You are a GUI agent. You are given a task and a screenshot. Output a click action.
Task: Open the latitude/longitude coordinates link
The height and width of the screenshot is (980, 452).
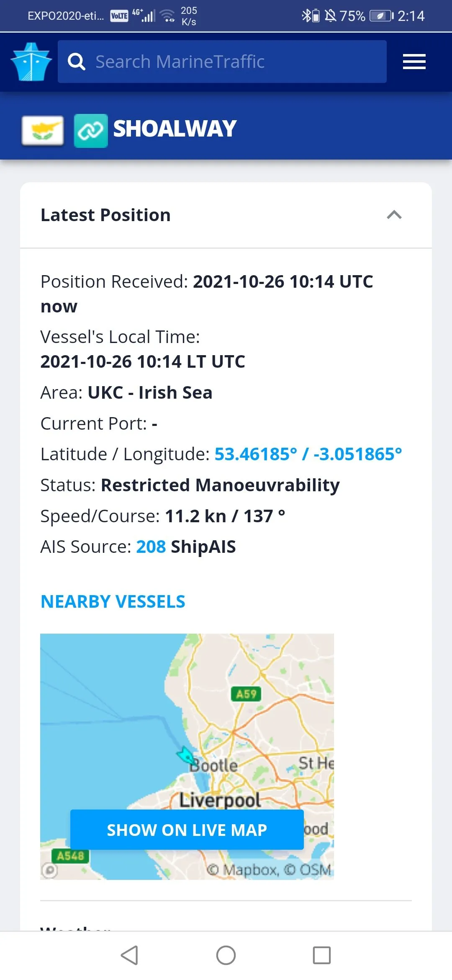(308, 454)
